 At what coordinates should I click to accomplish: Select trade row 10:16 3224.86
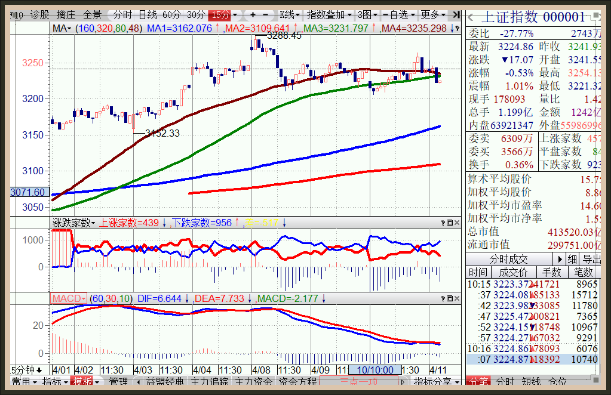(x=533, y=348)
